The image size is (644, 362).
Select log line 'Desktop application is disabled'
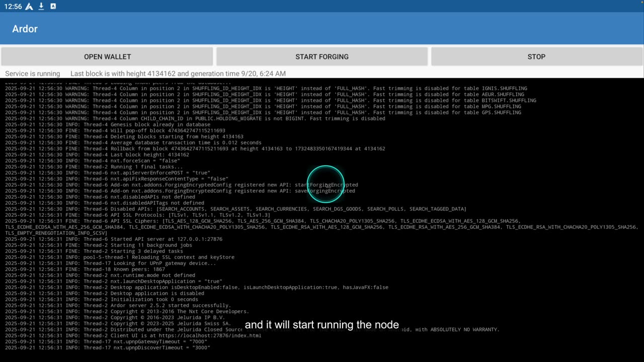click(x=105, y=294)
